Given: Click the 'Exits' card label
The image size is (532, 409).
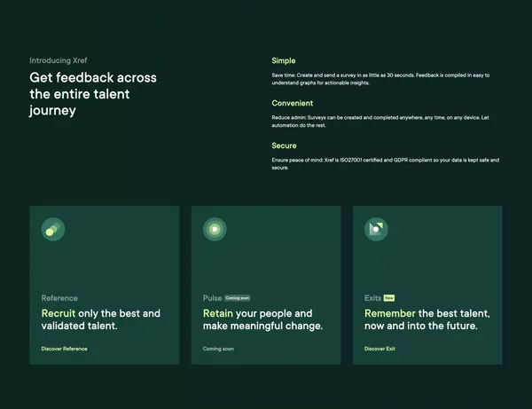Looking at the screenshot, I should (372, 298).
